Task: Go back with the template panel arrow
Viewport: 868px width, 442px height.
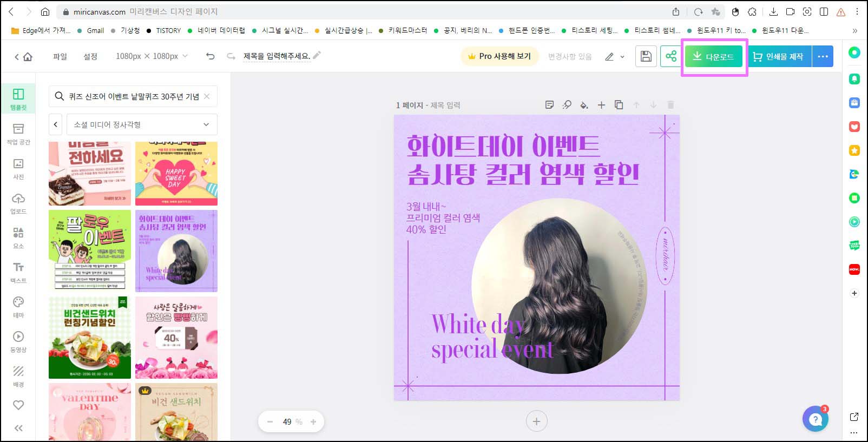Action: tap(56, 124)
